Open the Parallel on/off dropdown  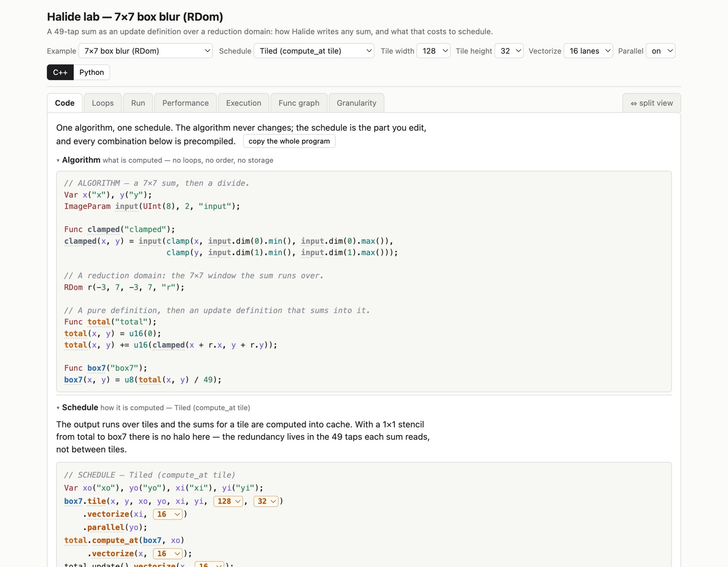661,51
